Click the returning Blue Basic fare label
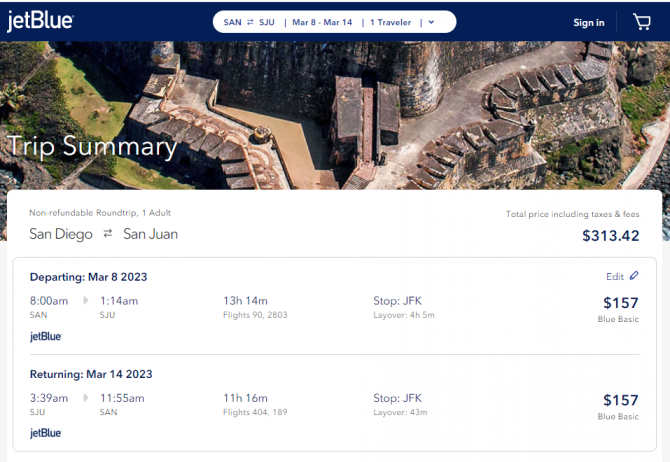The image size is (670, 462). [618, 416]
